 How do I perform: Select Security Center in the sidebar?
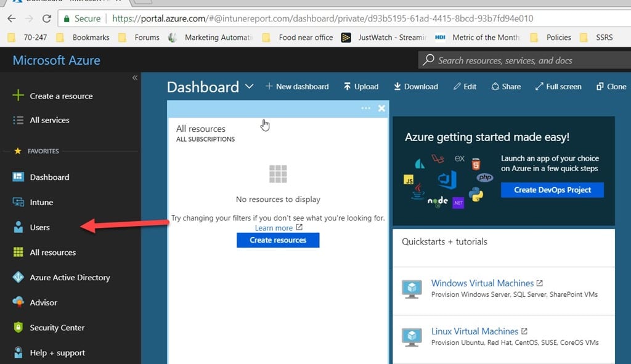coord(57,328)
